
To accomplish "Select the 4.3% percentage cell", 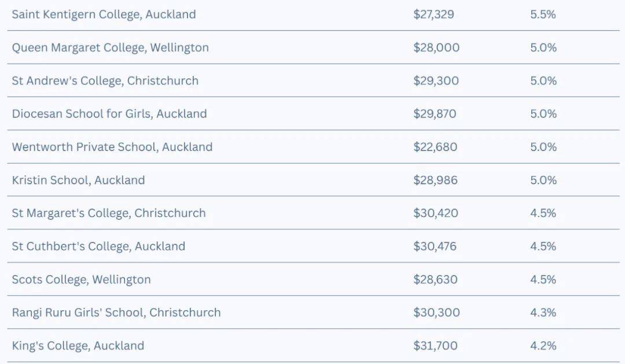I will pos(543,312).
